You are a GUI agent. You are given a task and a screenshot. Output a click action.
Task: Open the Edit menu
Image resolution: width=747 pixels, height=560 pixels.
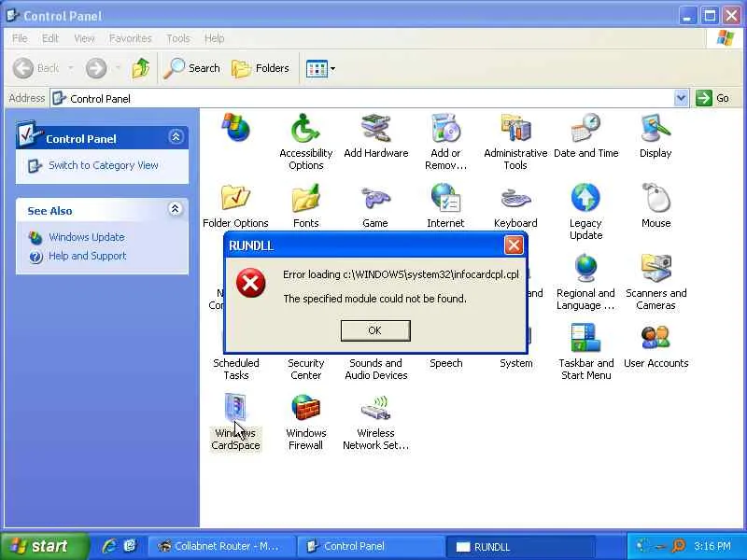(x=50, y=38)
